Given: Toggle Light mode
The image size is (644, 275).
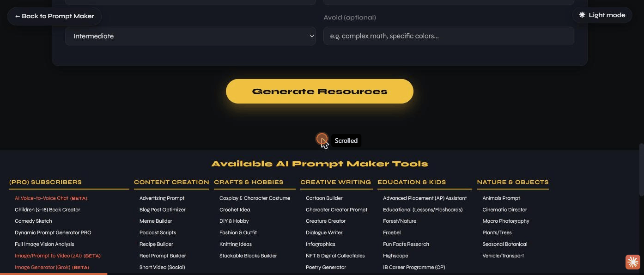Looking at the screenshot, I should pos(602,15).
